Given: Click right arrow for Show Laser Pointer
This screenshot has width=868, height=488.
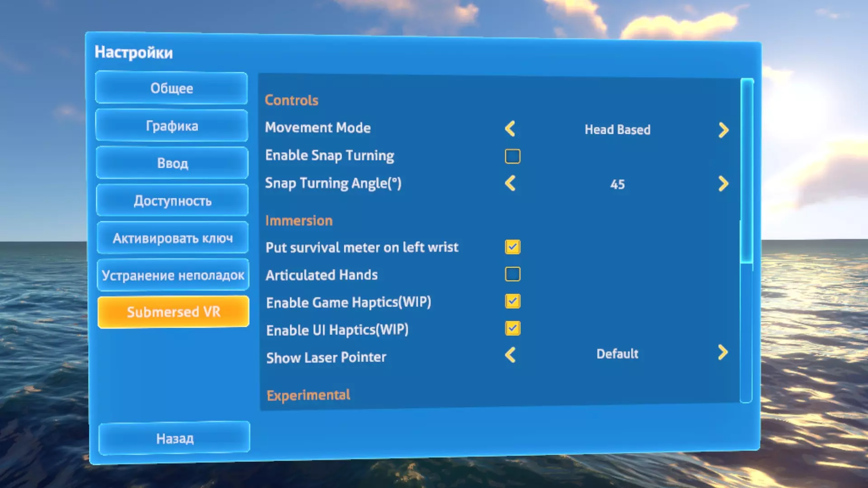Looking at the screenshot, I should [x=722, y=352].
